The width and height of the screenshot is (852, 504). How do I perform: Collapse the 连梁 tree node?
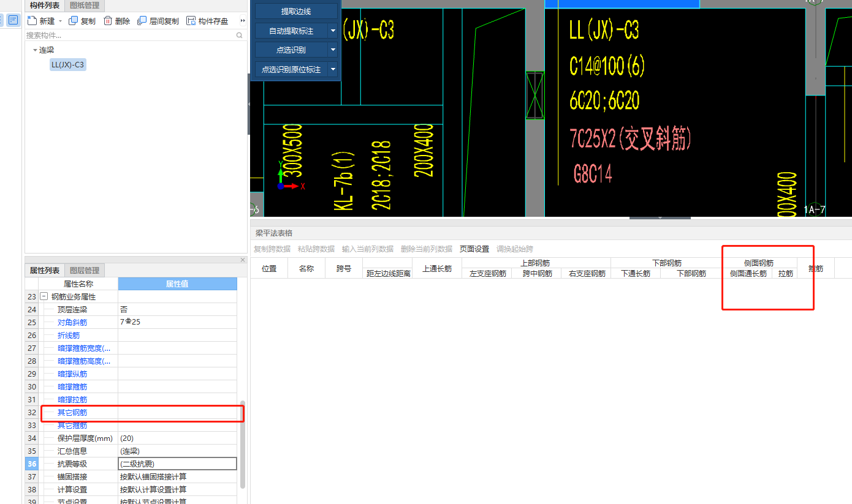pos(36,50)
